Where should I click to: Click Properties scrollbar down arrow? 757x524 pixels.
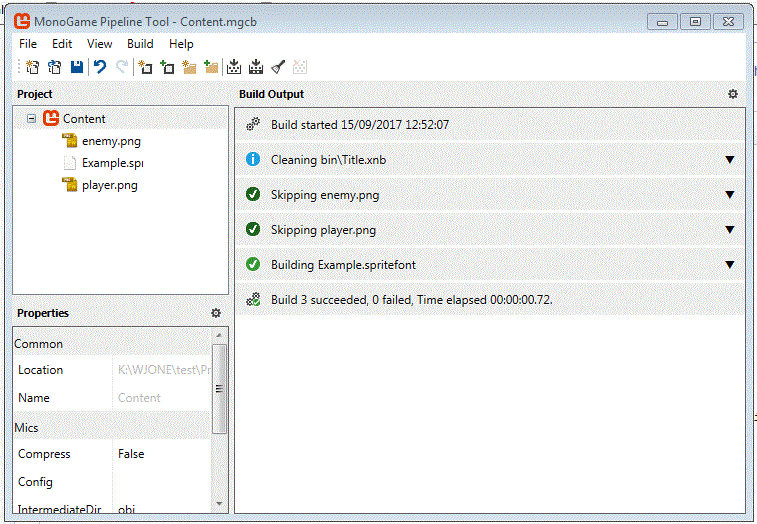(x=219, y=504)
